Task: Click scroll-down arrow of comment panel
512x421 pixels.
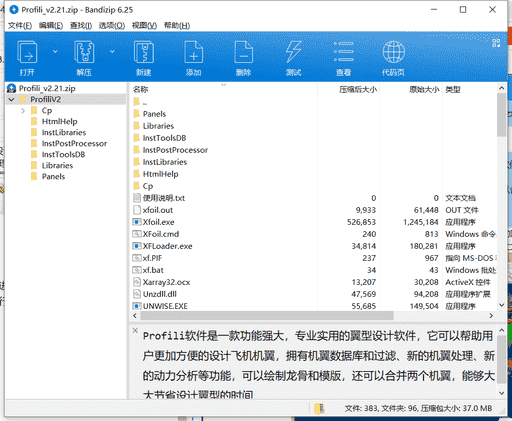Action: pyautogui.click(x=502, y=393)
